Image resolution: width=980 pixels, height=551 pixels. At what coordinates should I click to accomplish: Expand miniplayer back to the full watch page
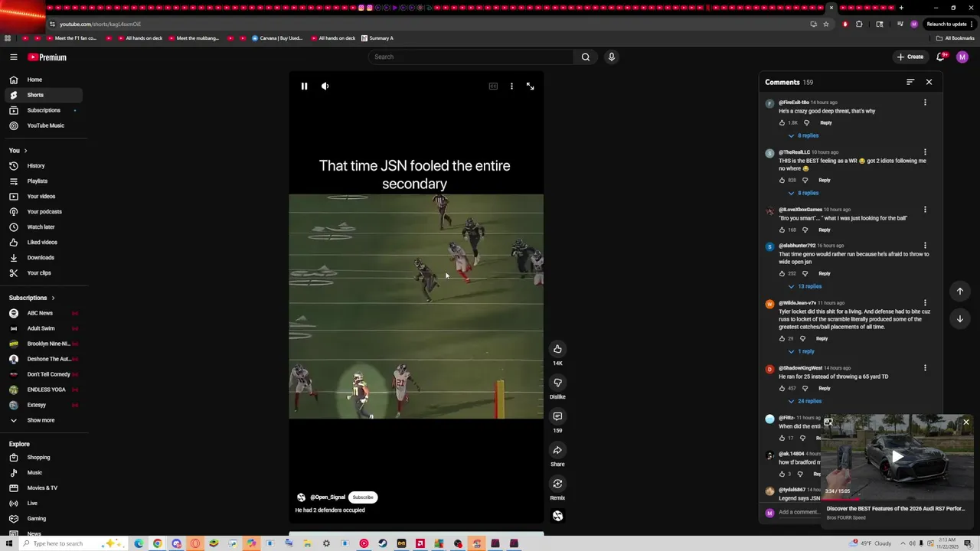828,422
